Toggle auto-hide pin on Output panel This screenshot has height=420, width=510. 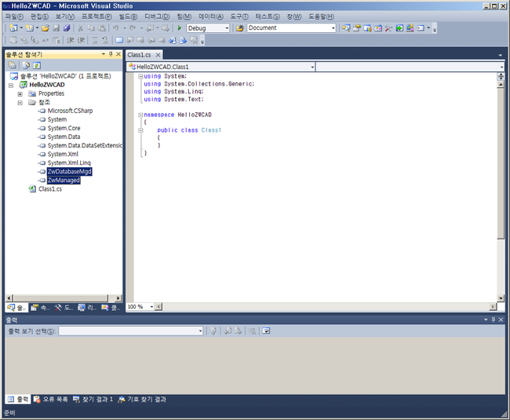(x=493, y=320)
